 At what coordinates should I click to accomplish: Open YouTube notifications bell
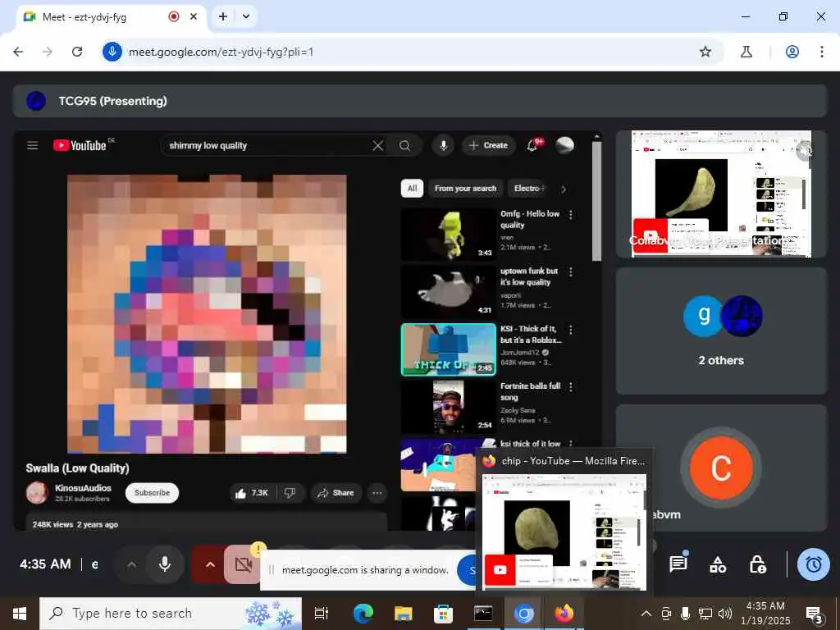coord(533,144)
